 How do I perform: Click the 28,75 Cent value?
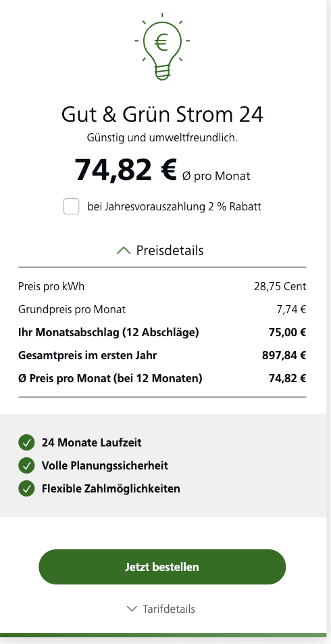[280, 286]
